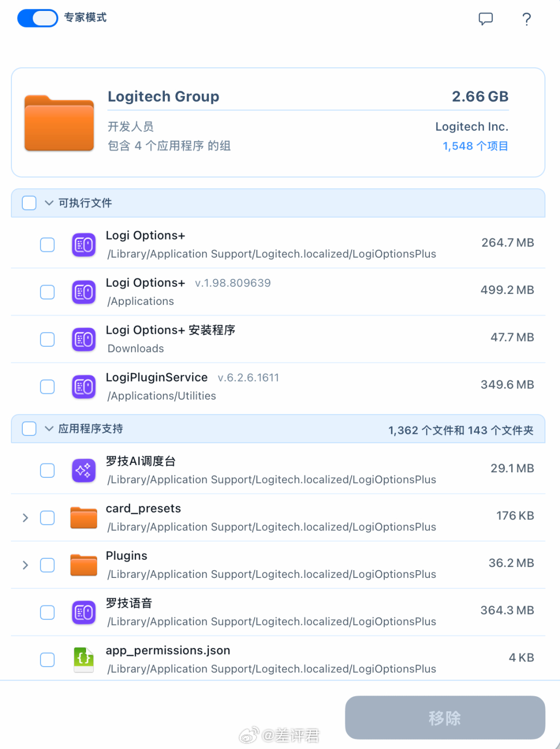The image size is (560, 749).
Task: Check the LogiPluginService checkbox
Action: tap(47, 387)
